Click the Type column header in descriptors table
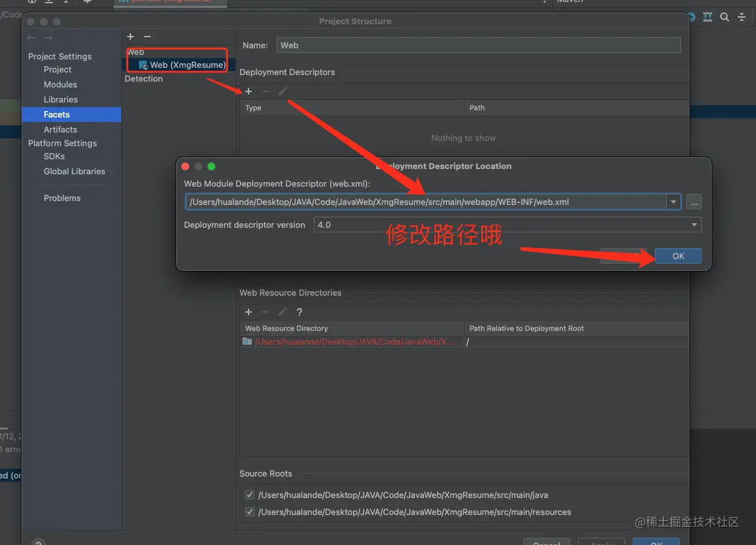The width and height of the screenshot is (756, 545). pos(352,108)
